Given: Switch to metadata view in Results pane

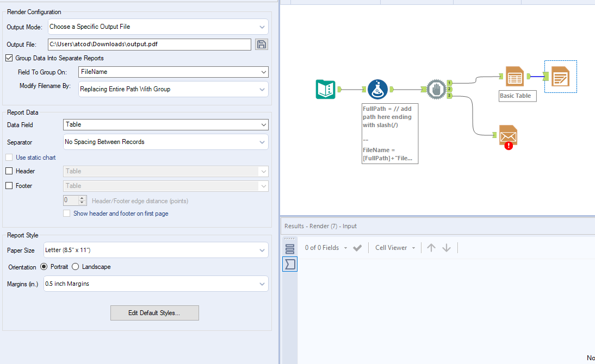Looking at the screenshot, I should (290, 265).
